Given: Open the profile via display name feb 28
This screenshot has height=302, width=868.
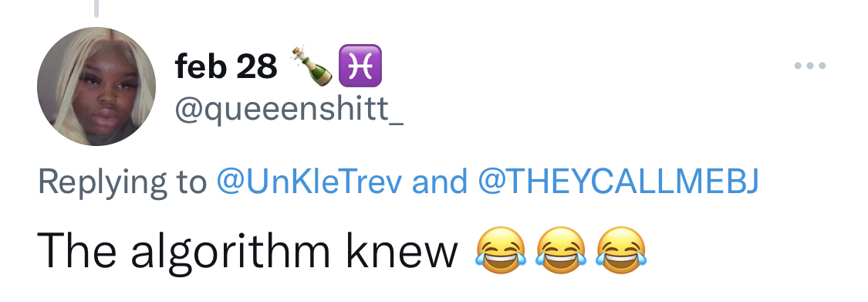Looking at the screenshot, I should point(226,66).
